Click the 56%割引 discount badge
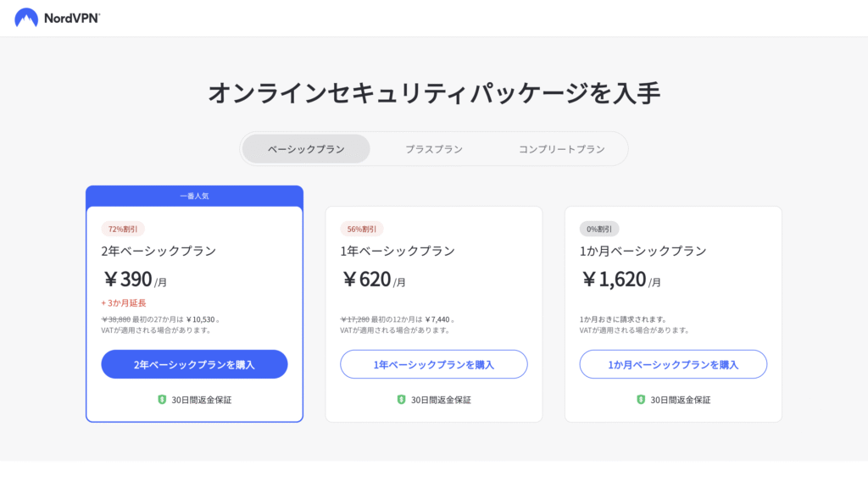Image resolution: width=868 pixels, height=487 pixels. point(361,229)
